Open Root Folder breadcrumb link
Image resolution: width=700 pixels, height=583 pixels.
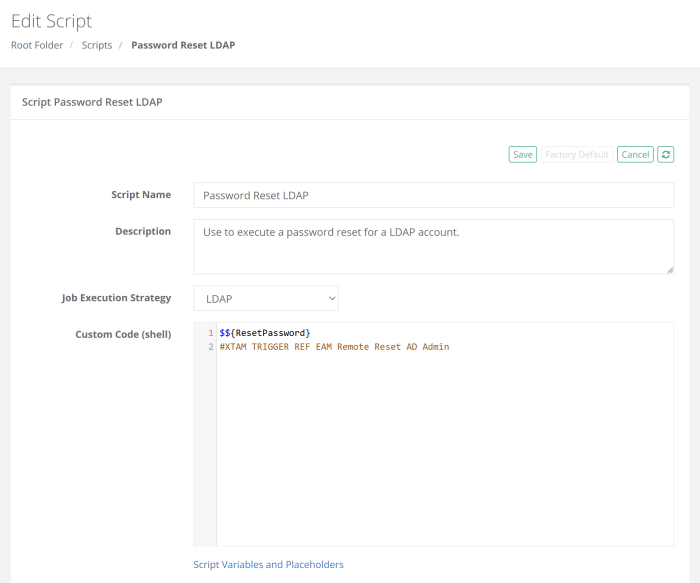[x=37, y=45]
